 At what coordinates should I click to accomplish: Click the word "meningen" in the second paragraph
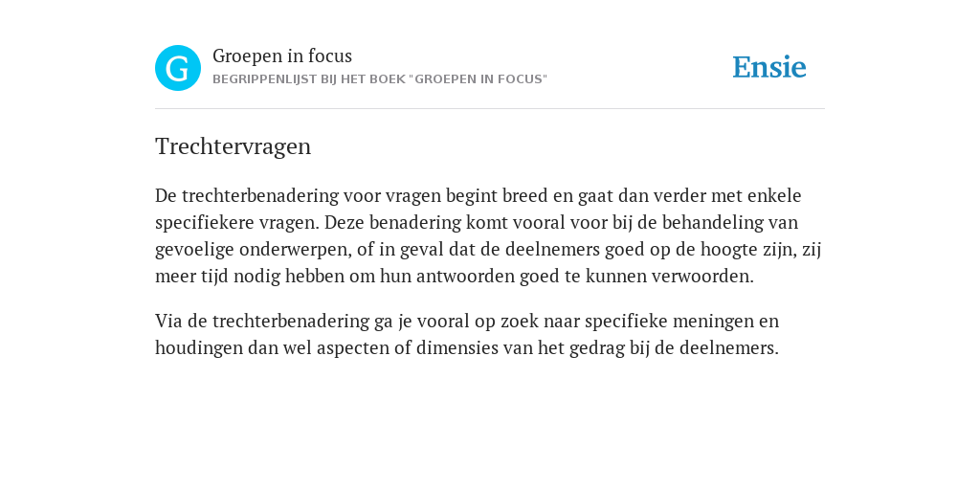[718, 322]
